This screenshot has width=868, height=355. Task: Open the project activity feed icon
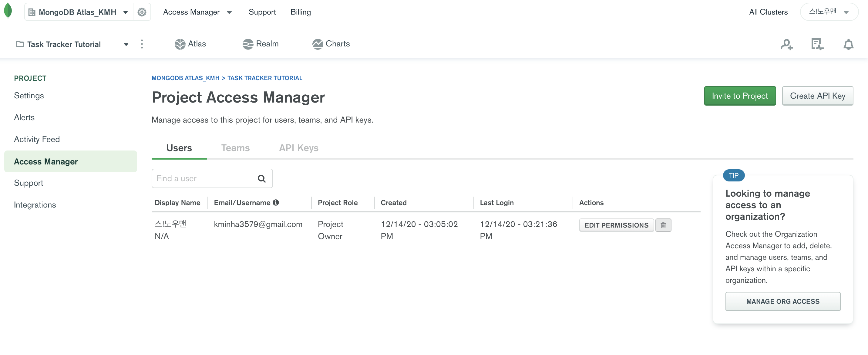817,45
